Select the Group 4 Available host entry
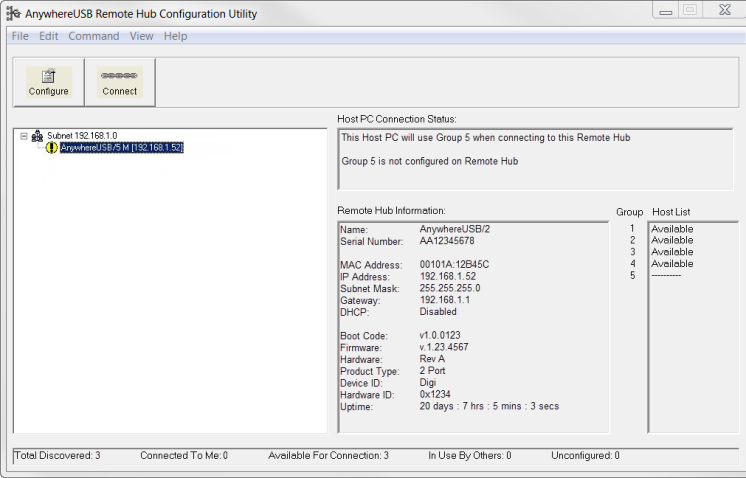The height and width of the screenshot is (478, 746). 672,263
